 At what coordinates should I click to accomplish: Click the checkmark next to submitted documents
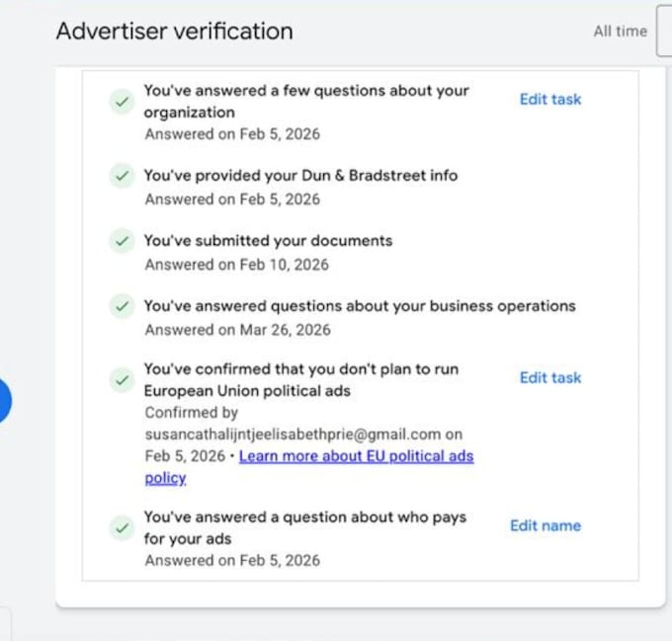123,241
